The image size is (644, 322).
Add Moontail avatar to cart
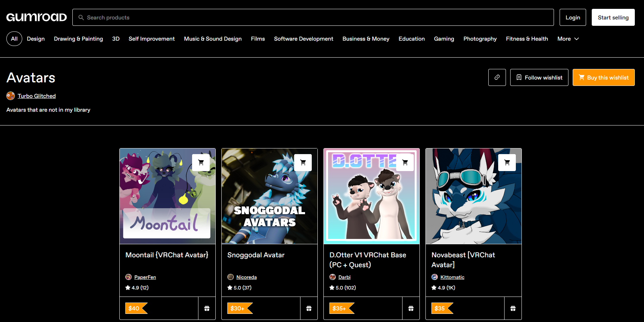(201, 163)
